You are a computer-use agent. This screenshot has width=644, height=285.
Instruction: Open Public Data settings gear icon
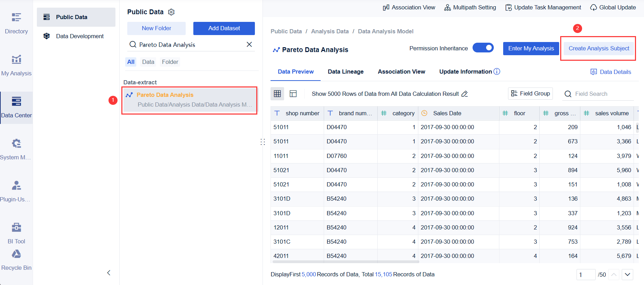point(171,12)
